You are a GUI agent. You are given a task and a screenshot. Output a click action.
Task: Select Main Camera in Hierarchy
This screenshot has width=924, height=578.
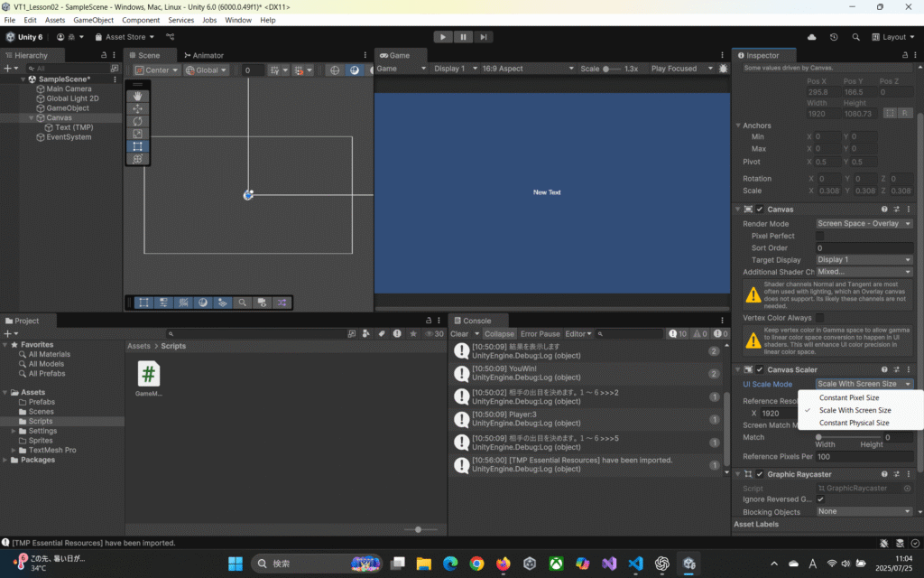click(x=69, y=89)
